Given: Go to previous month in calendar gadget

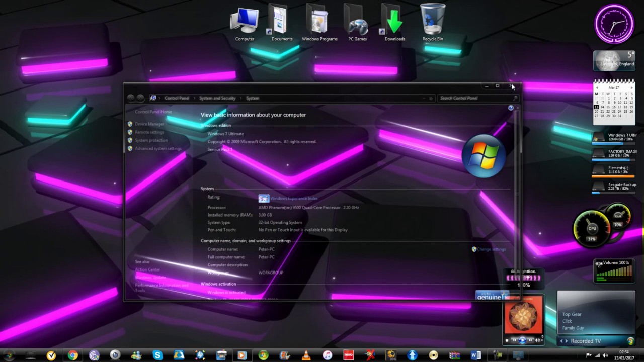Looking at the screenshot, I should (597, 88).
